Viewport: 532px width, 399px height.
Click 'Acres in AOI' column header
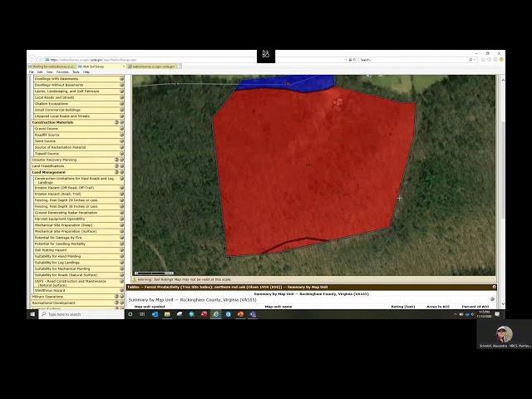pos(438,307)
